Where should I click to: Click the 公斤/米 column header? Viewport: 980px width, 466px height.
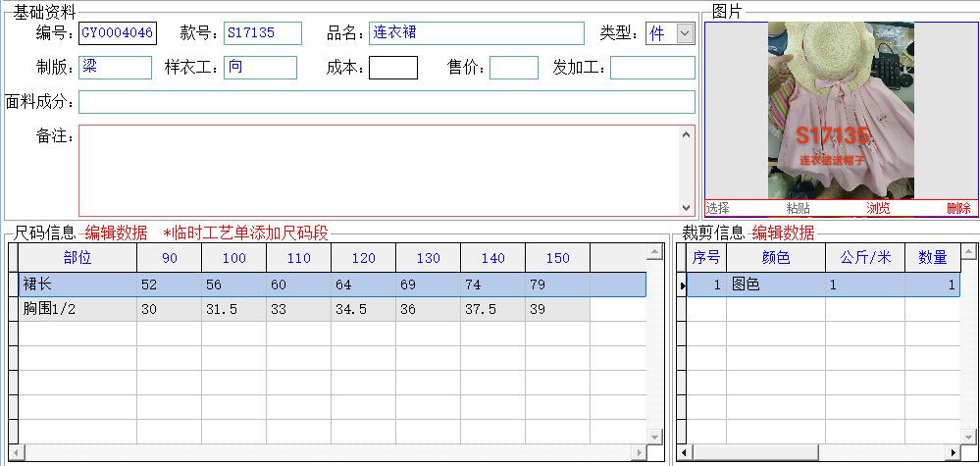click(865, 258)
